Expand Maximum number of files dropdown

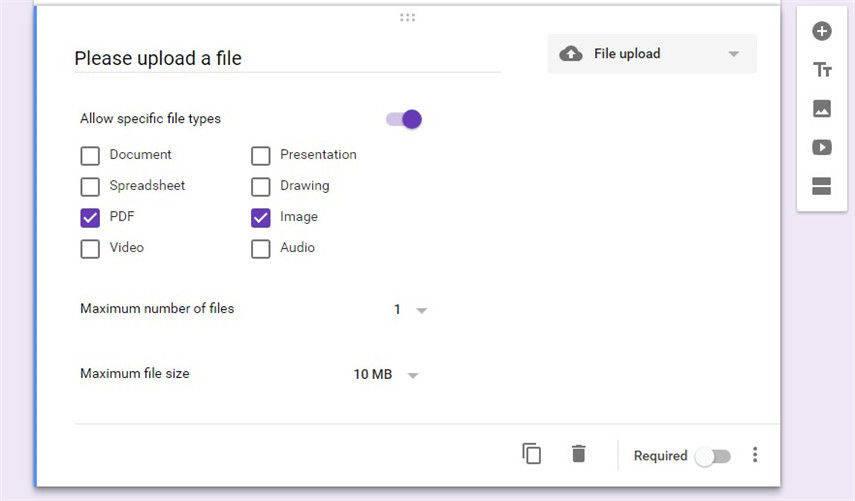pyautogui.click(x=410, y=310)
